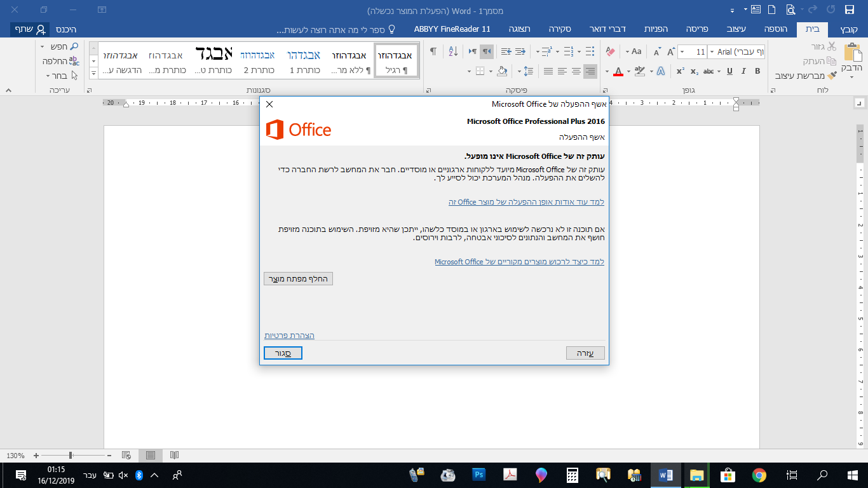
Task: Click the Format Painter (מברשת עיצוב) brush icon
Action: [x=832, y=75]
